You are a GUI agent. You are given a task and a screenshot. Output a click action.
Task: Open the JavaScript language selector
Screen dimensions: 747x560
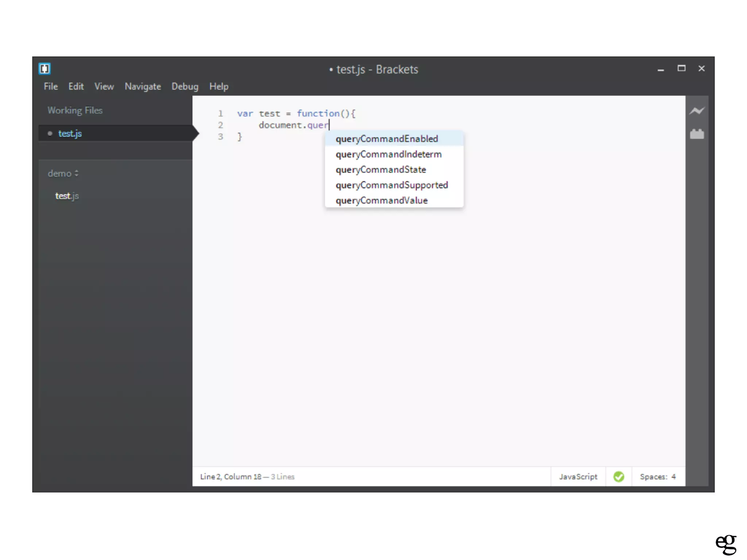point(578,477)
